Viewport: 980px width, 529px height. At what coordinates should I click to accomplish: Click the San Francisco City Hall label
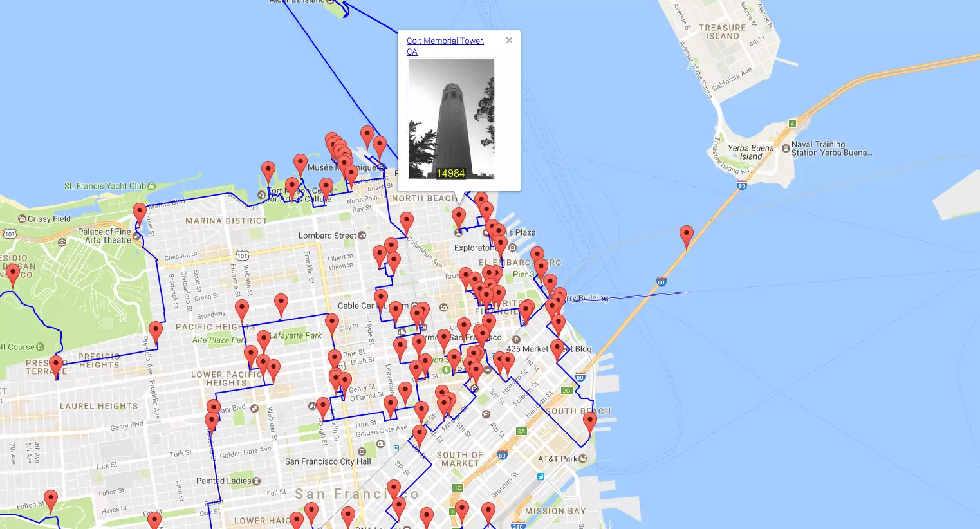click(x=328, y=461)
